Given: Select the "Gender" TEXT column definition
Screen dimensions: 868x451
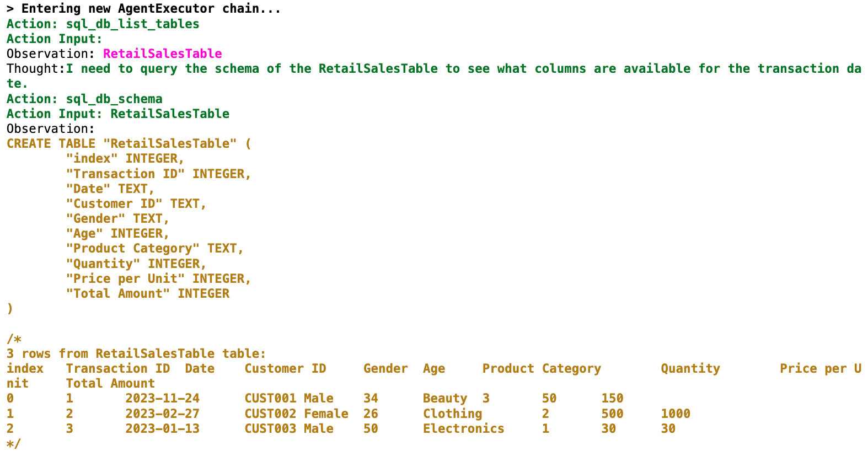Looking at the screenshot, I should coord(117,218).
